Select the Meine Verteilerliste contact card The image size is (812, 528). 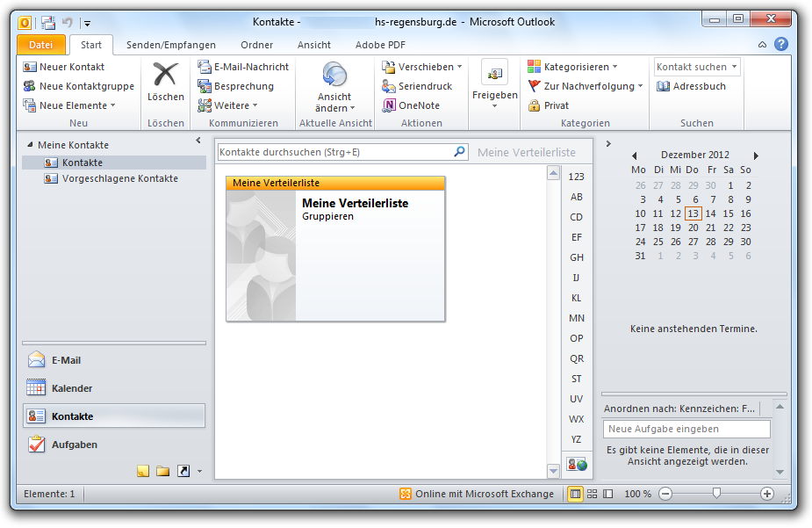point(335,249)
